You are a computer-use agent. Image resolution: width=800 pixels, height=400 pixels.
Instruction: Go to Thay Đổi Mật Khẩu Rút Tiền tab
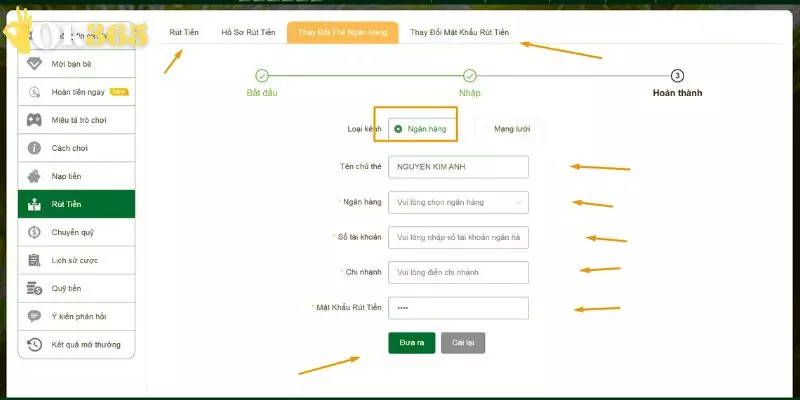(459, 32)
